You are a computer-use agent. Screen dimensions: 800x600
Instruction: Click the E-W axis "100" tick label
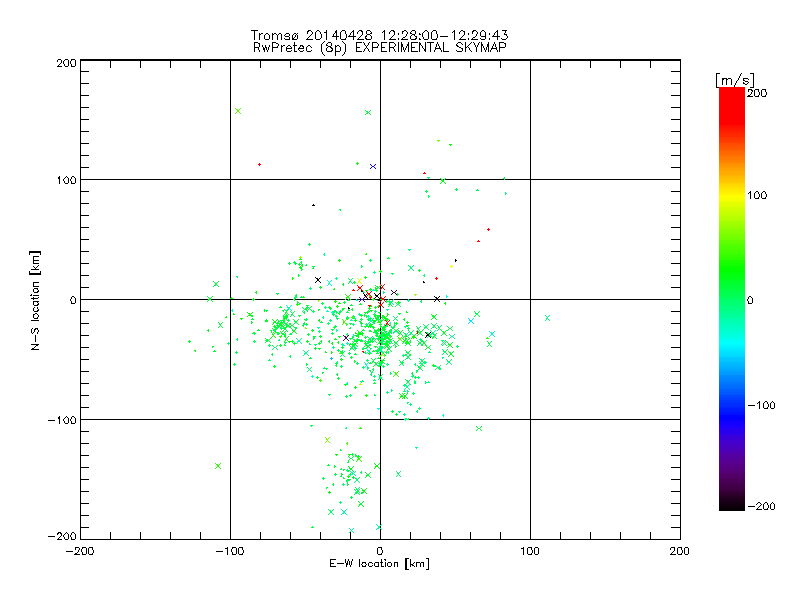[x=530, y=551]
